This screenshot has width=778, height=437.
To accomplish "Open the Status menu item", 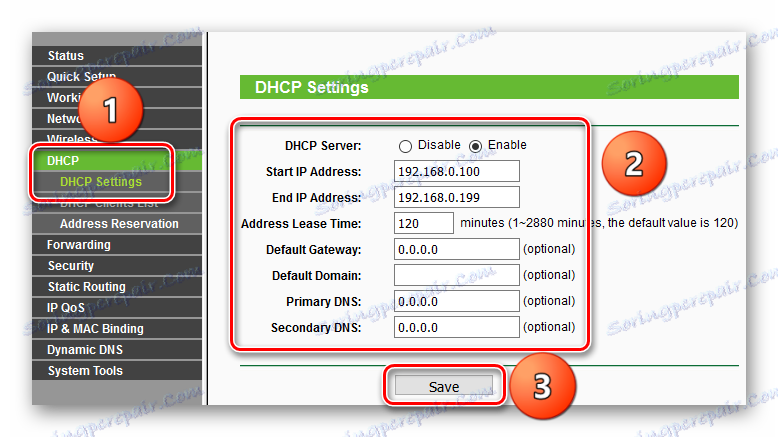I will pyautogui.click(x=117, y=56).
